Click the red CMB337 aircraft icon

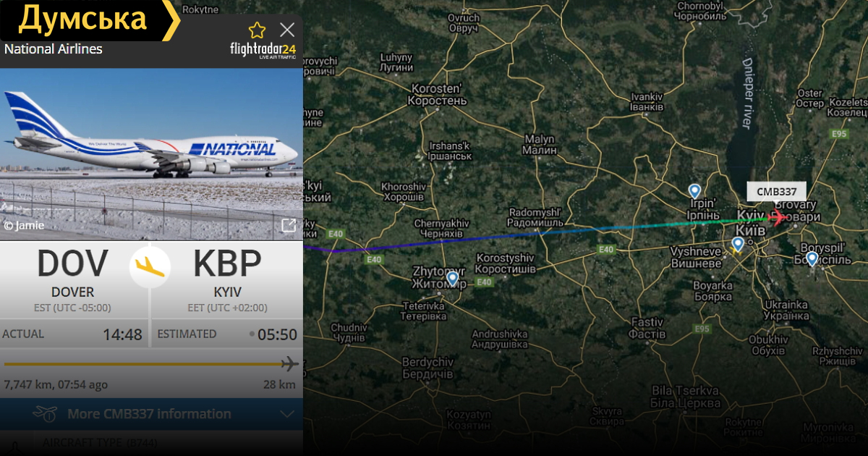tap(778, 216)
